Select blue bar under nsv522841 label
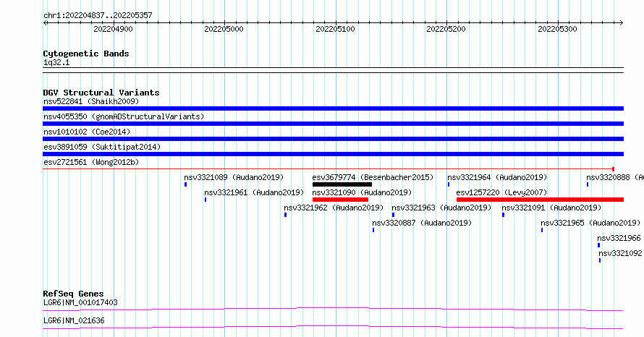Image resolution: width=644 pixels, height=337 pixels. (333, 108)
